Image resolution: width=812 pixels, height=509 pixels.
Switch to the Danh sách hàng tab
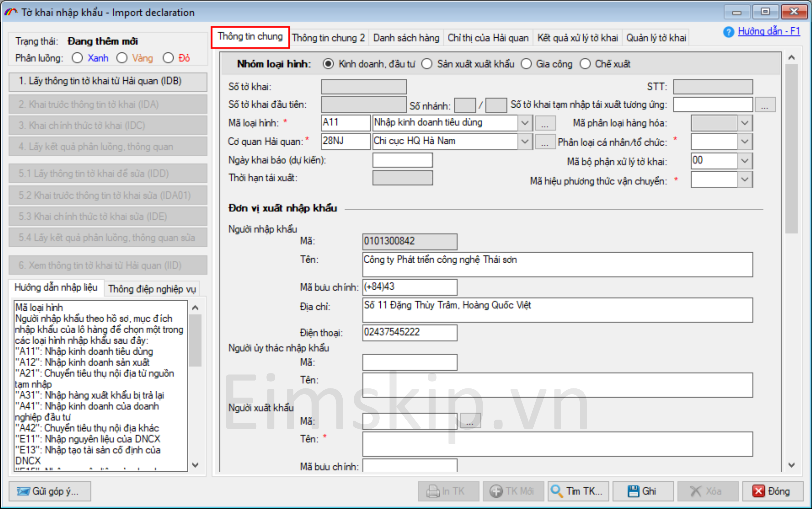(x=406, y=38)
